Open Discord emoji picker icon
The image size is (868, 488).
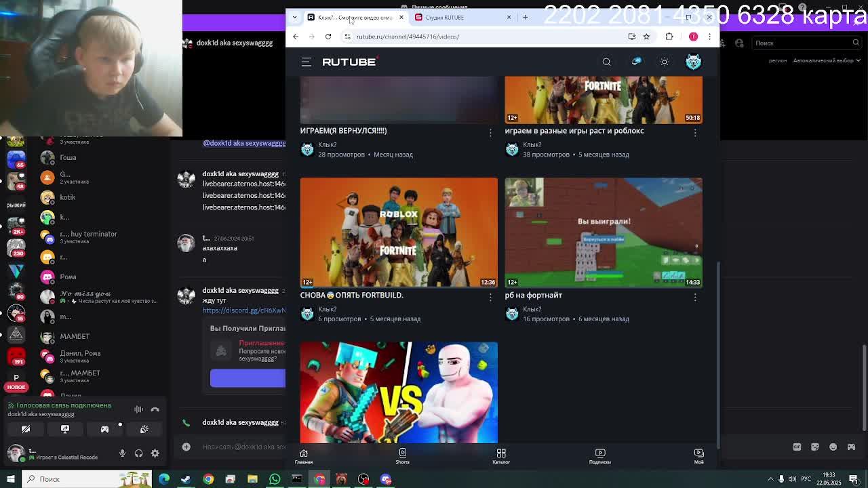click(x=833, y=447)
